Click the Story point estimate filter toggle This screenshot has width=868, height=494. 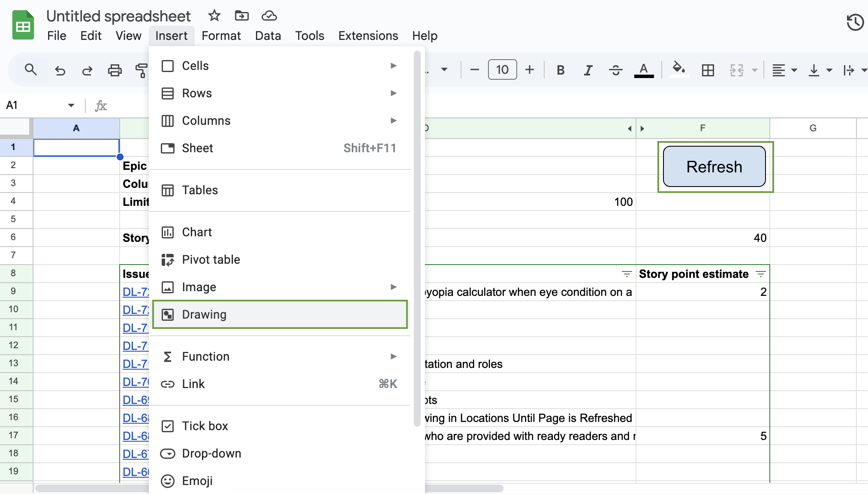click(761, 274)
